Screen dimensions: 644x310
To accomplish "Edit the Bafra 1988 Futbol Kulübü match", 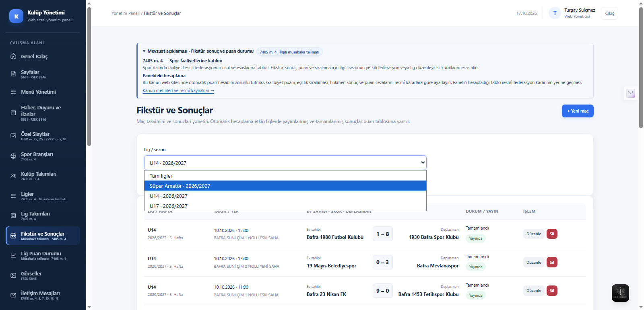I will [534, 234].
